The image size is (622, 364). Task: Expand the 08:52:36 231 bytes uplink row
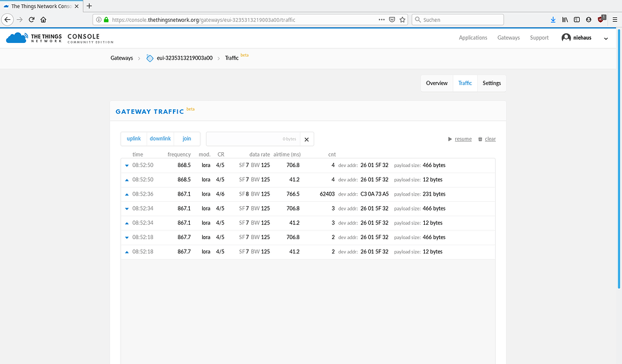(307, 194)
